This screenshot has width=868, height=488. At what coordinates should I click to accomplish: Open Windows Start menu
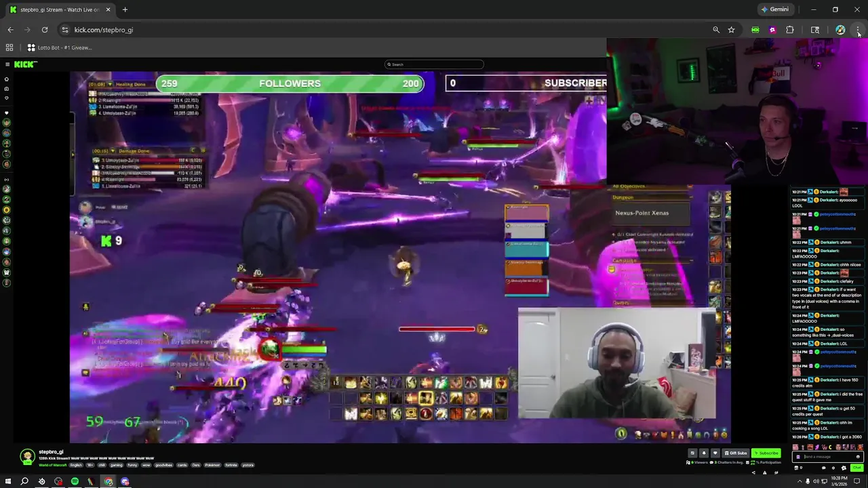(8, 481)
